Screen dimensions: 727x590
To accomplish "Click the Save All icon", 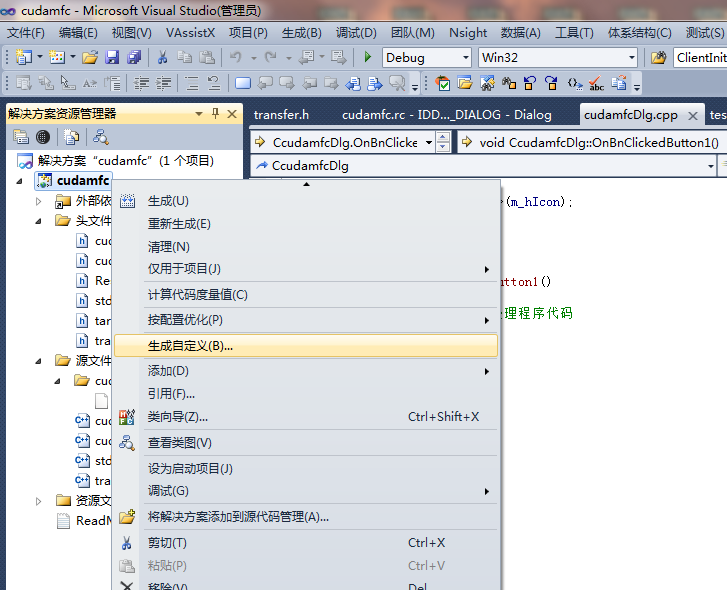I will (x=134, y=57).
